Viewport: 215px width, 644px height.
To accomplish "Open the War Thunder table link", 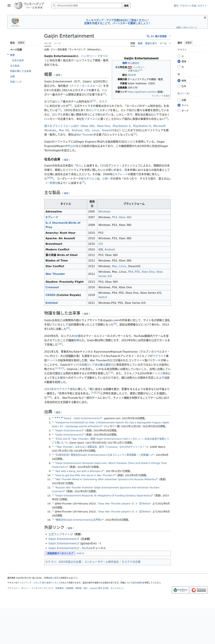I will 55,274.
